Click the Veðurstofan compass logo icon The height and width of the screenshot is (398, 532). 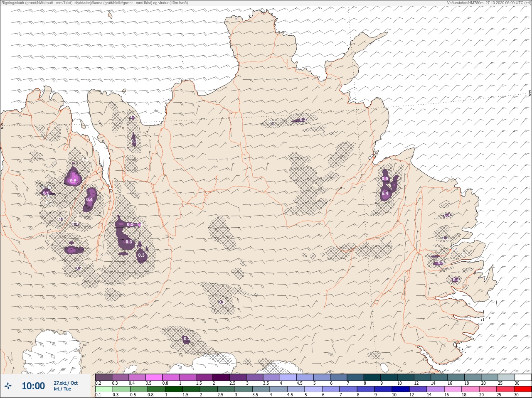tap(8, 386)
